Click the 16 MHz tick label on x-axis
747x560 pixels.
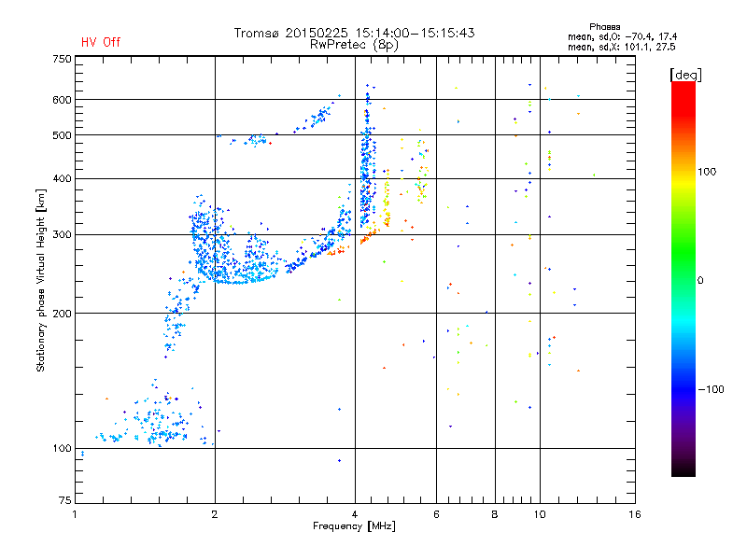click(x=634, y=514)
